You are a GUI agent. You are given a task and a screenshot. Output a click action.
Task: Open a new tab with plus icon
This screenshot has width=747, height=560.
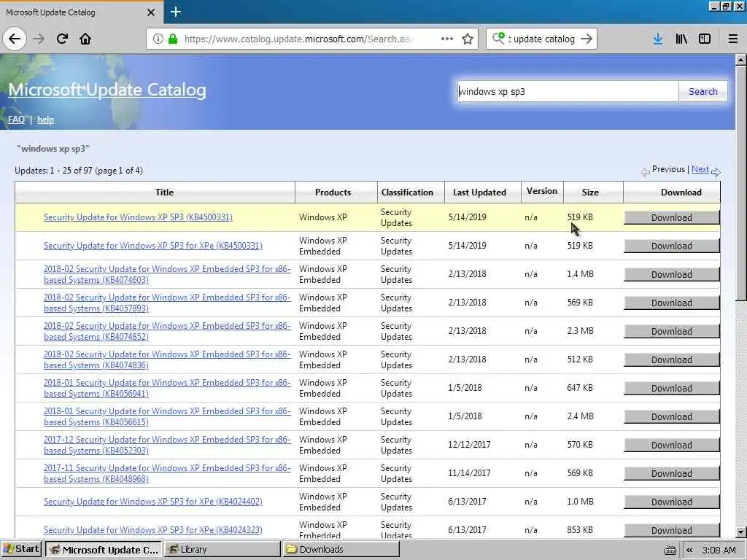(175, 12)
